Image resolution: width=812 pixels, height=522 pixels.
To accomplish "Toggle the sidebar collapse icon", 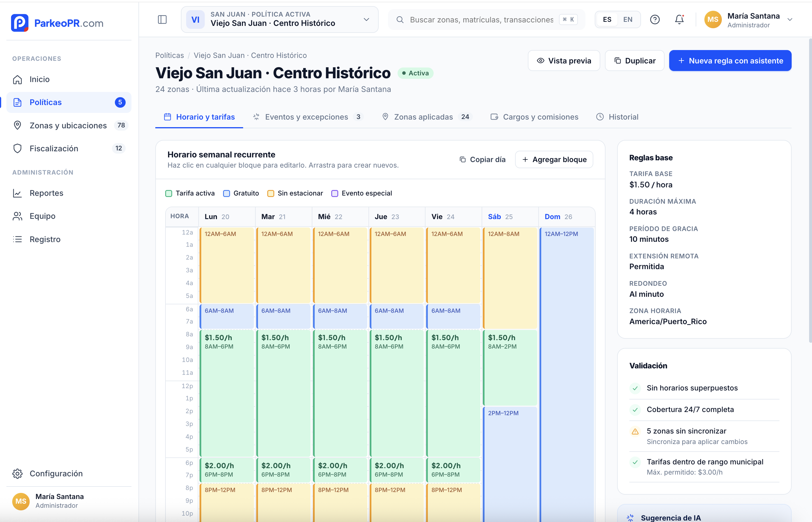I will [162, 20].
